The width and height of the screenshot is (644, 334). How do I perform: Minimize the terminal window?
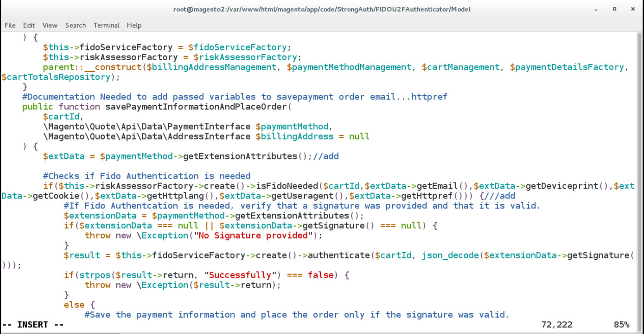(596, 9)
